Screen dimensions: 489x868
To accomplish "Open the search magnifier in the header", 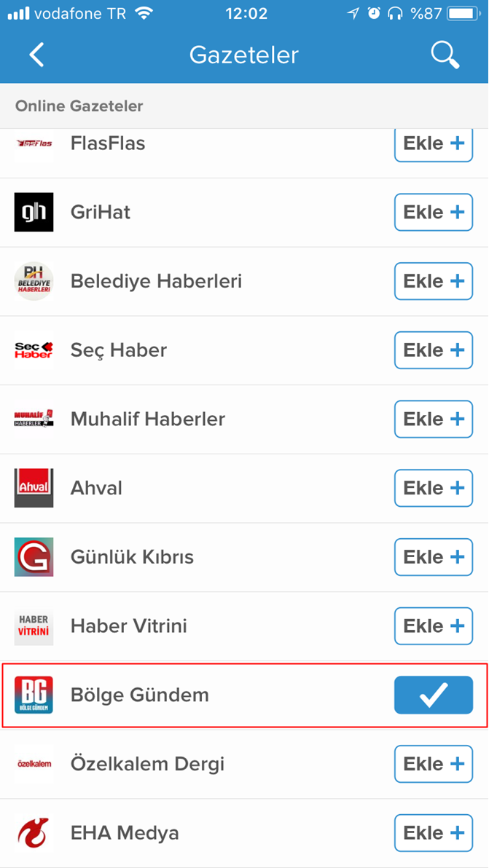I will click(x=445, y=55).
